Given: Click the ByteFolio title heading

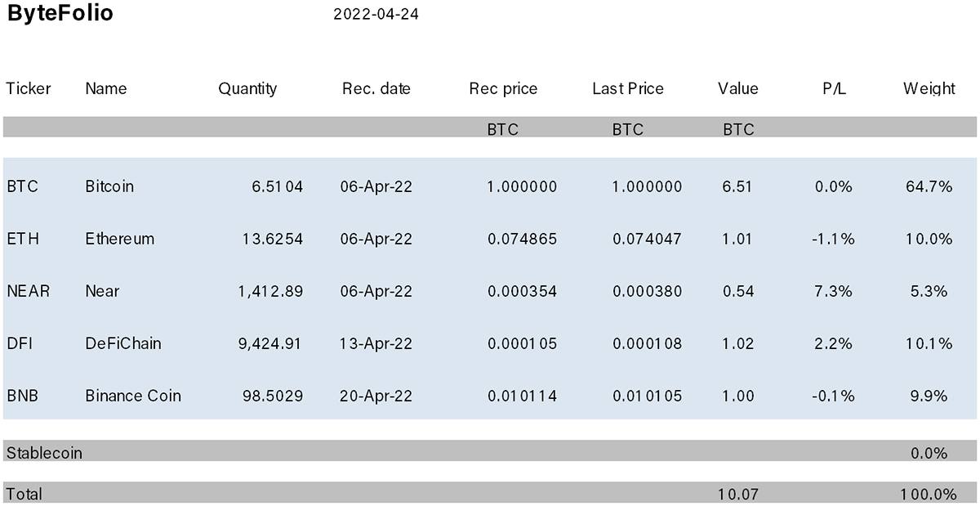Looking at the screenshot, I should pos(60,14).
